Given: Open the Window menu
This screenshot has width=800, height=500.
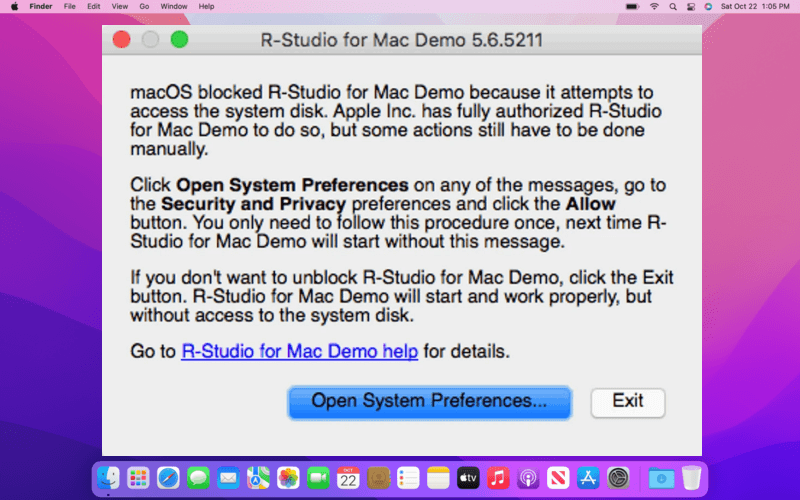Looking at the screenshot, I should [174, 7].
